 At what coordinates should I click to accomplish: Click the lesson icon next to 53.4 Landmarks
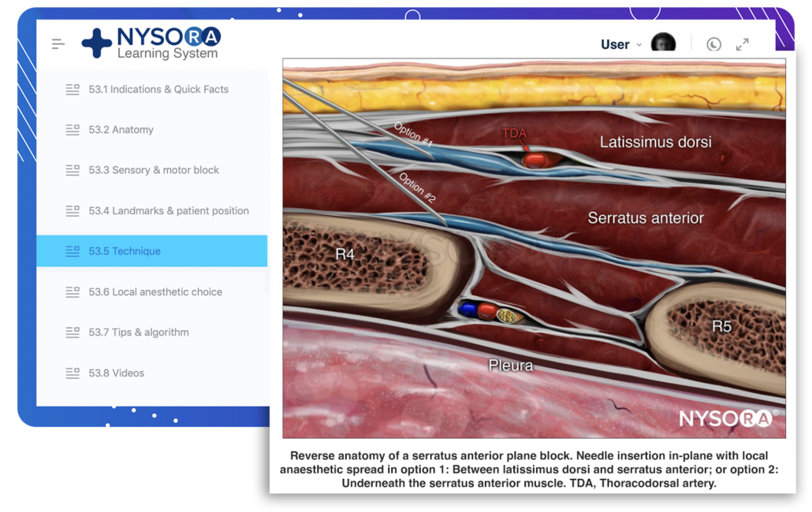[x=71, y=210]
